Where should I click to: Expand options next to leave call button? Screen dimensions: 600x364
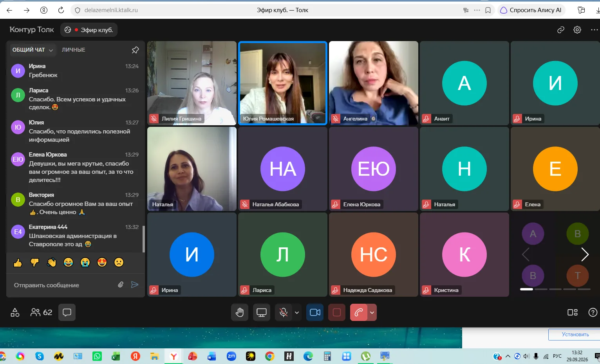(372, 312)
